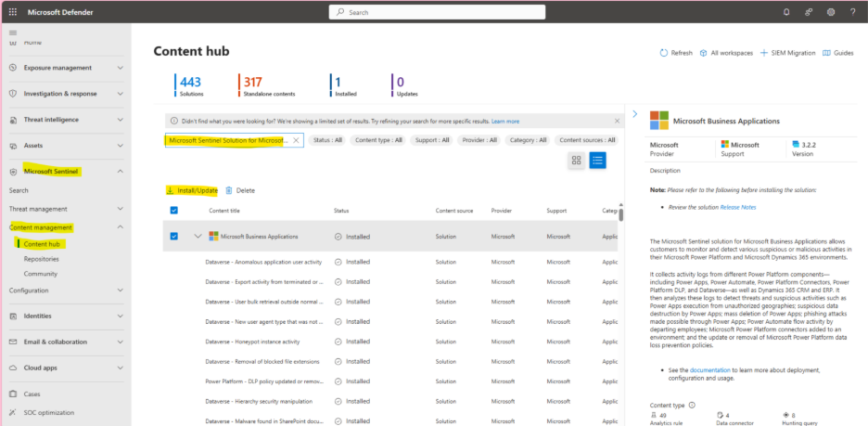The height and width of the screenshot is (426, 868).
Task: Open the Provider : All filter
Action: tap(479, 140)
